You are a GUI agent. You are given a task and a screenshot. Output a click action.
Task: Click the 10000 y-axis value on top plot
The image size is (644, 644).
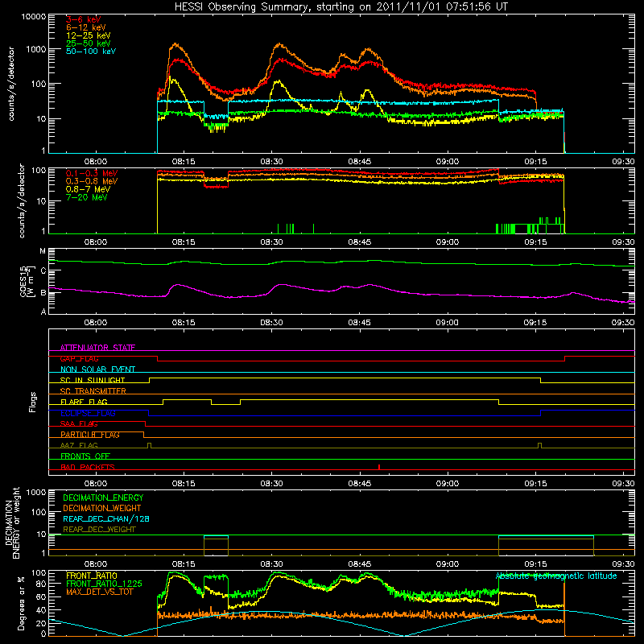click(34, 17)
